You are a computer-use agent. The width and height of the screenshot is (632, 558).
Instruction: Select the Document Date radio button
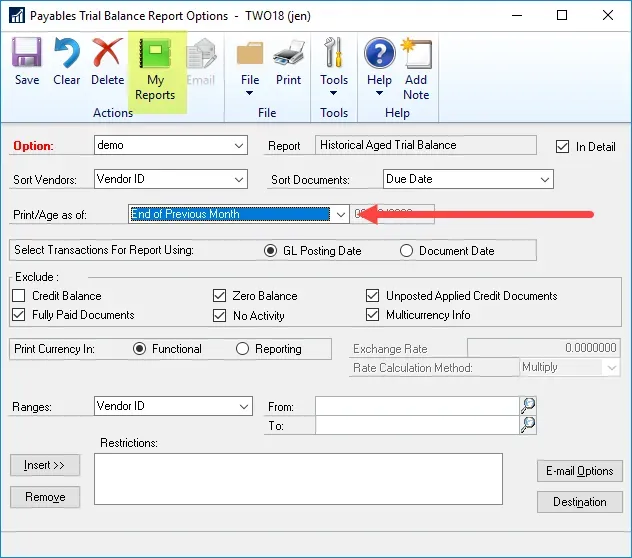406,250
